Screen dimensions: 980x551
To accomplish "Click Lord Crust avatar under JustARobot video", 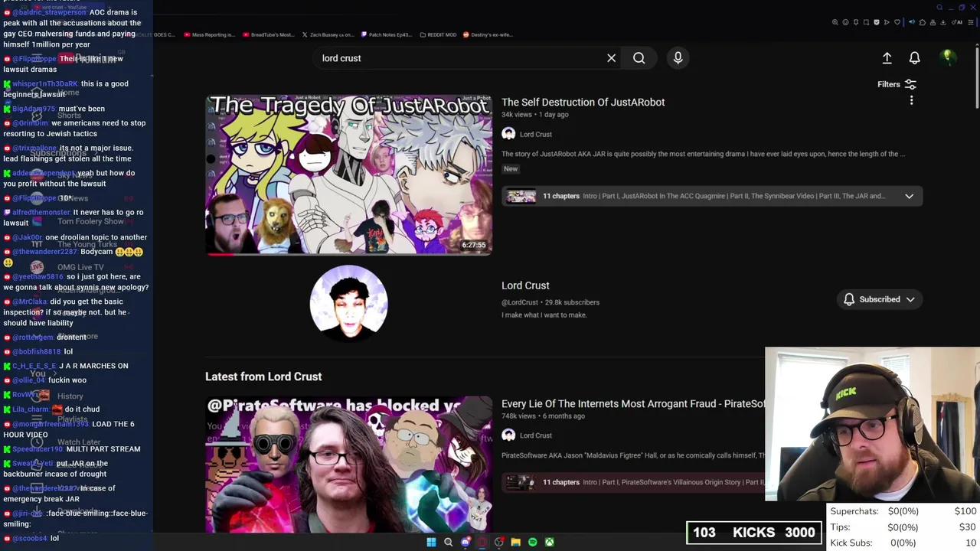I will [x=508, y=134].
